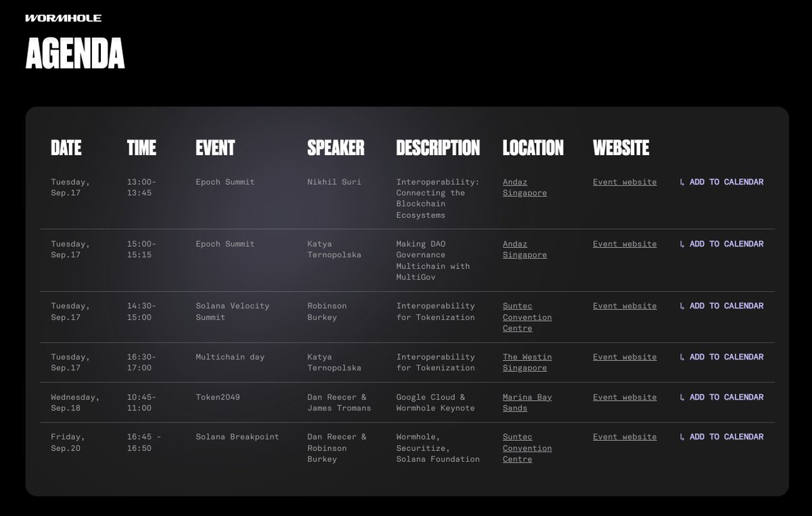Add Nikhil Suri's Epoch Summit talk to calendar
This screenshot has height=516, width=812.
tap(722, 182)
